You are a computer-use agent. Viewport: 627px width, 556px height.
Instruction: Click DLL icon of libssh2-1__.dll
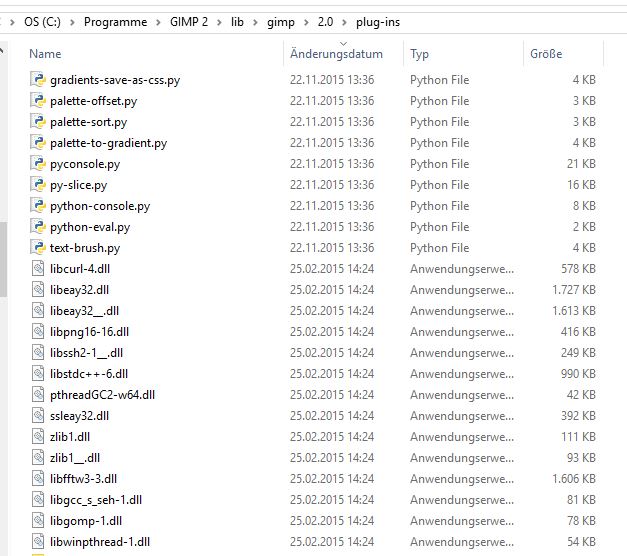pos(38,352)
